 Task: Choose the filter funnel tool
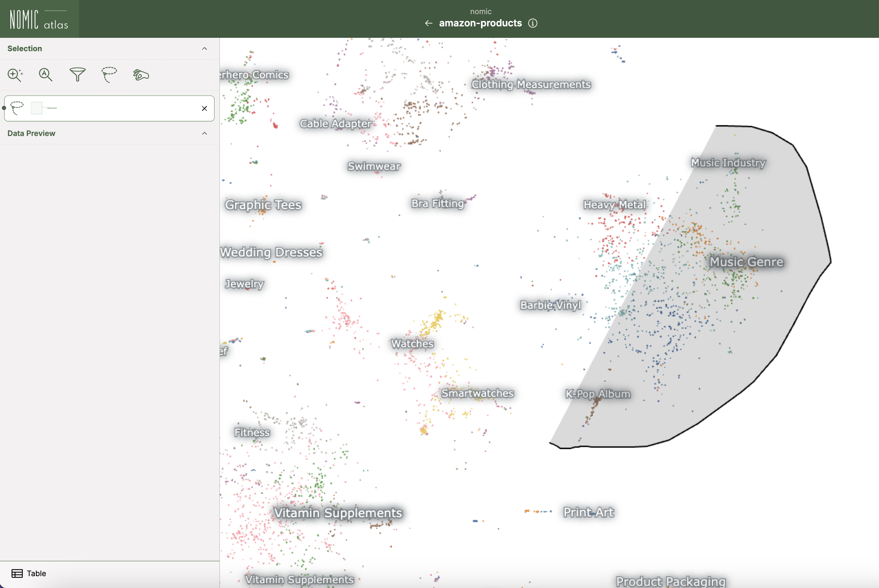[77, 75]
